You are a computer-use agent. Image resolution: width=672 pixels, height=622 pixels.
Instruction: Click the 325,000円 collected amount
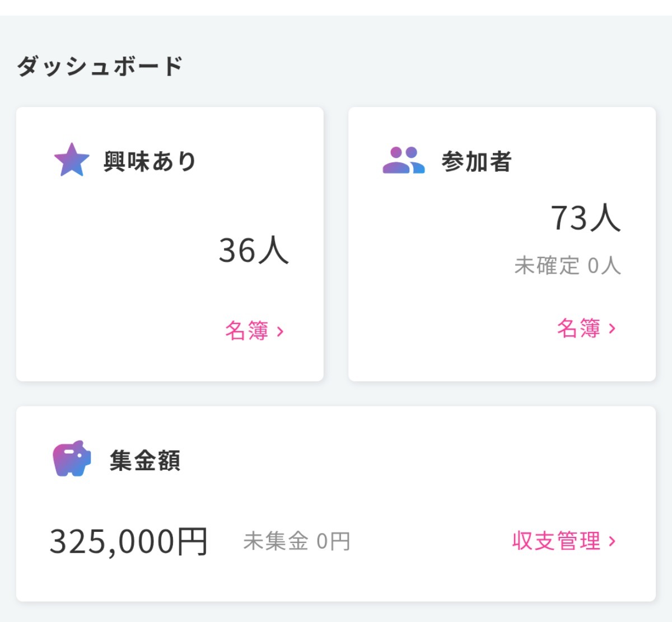129,541
